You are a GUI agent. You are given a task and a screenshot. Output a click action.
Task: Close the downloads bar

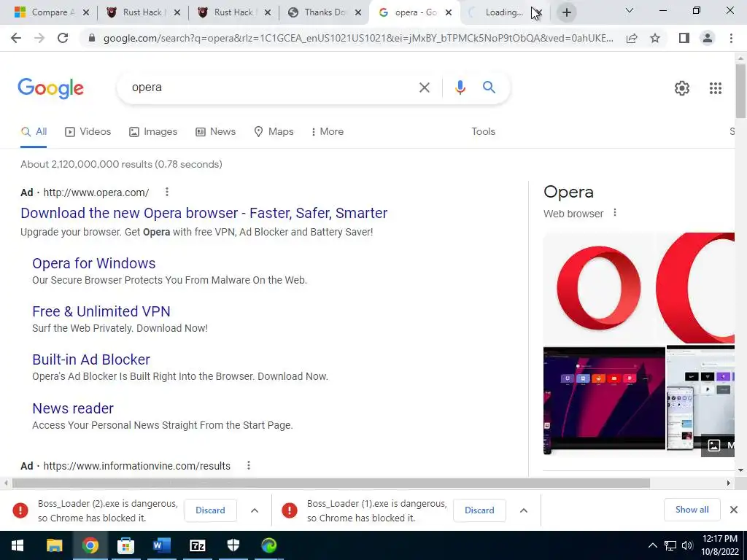734,510
